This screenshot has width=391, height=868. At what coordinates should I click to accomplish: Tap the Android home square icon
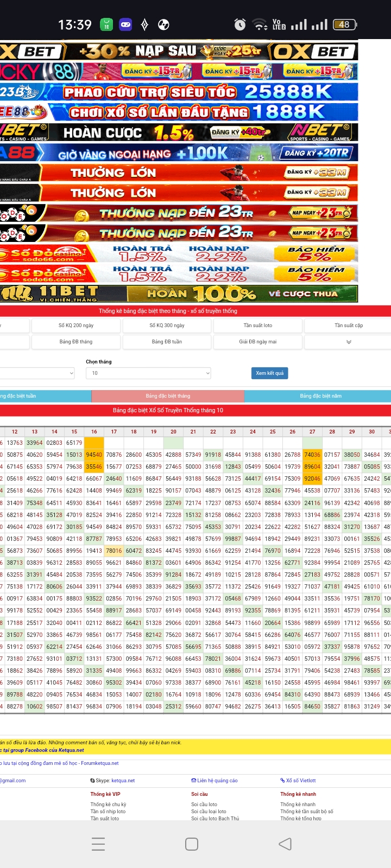click(192, 844)
